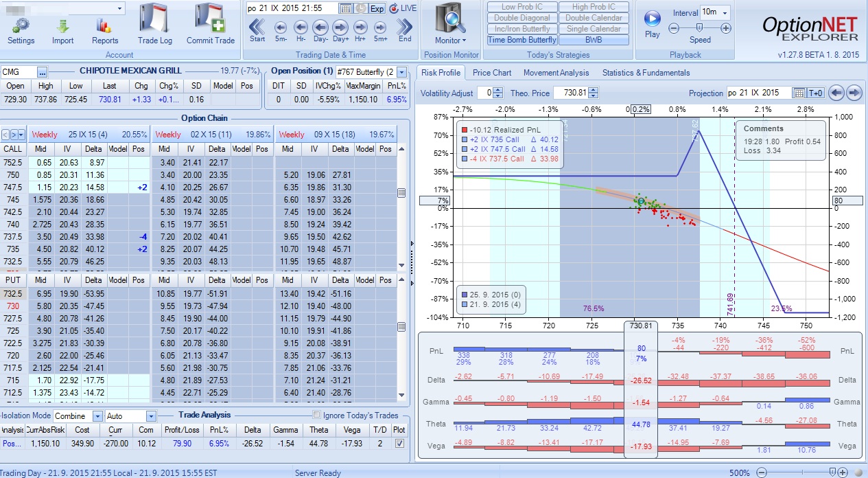Open the Trade Log
868x478 pixels.
pos(155,24)
